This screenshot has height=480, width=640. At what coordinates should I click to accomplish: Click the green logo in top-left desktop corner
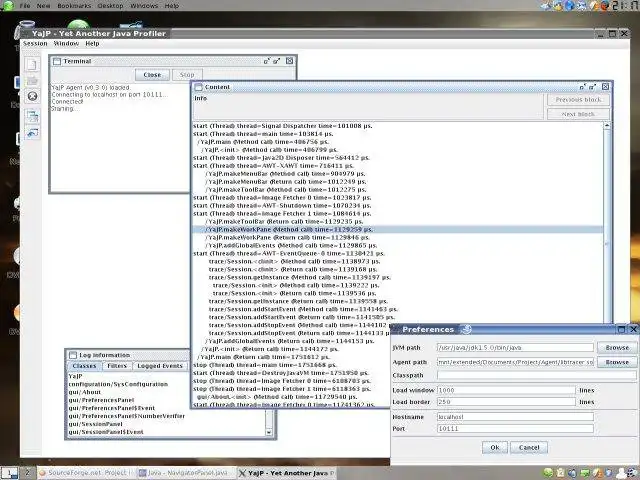(8, 5)
